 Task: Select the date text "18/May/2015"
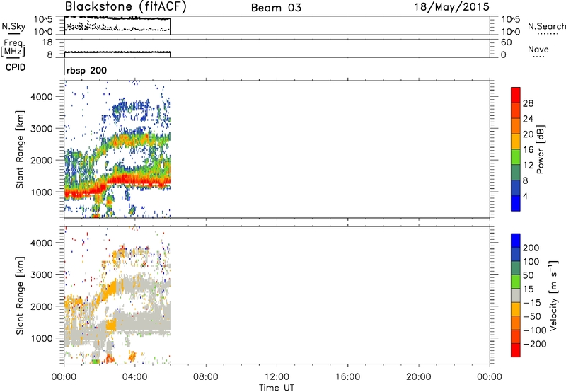pyautogui.click(x=451, y=7)
